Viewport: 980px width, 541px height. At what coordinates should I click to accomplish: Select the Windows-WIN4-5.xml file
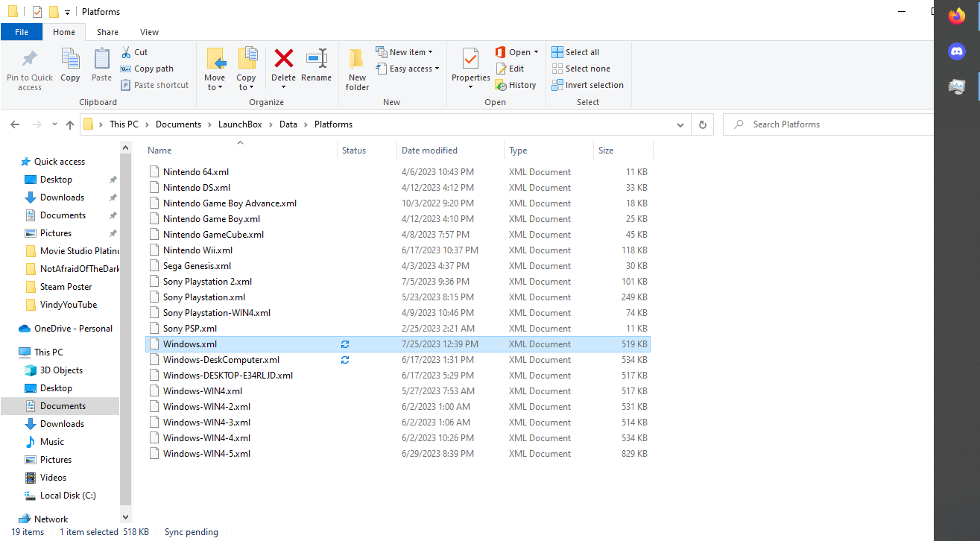(398, 454)
